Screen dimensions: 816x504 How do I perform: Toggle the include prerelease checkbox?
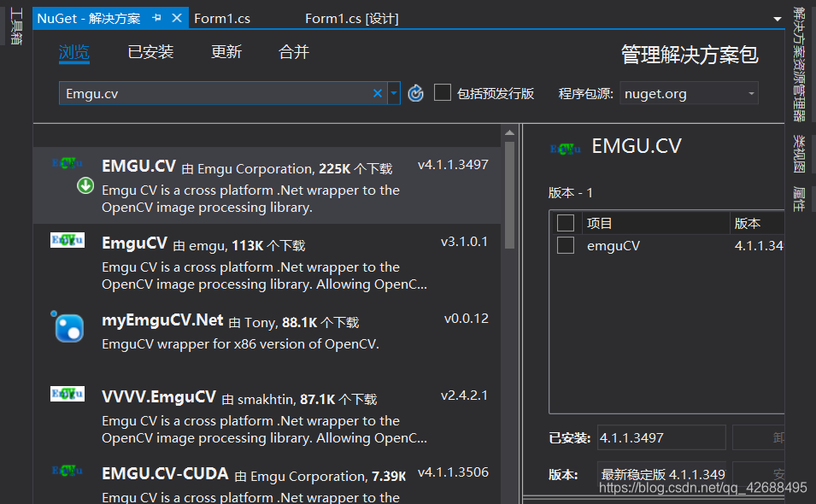click(443, 92)
